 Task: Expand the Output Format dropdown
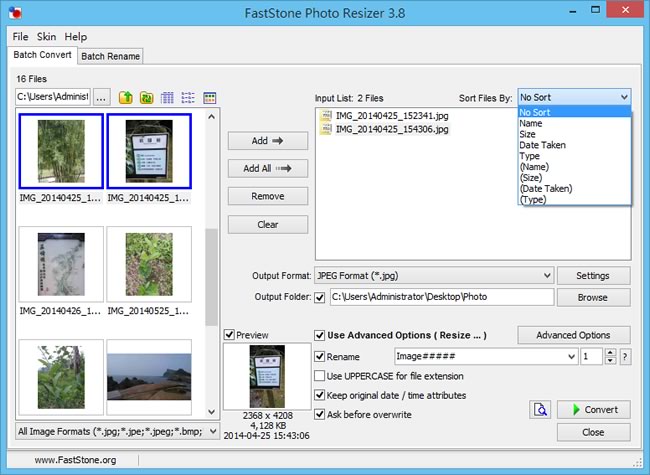[x=545, y=275]
